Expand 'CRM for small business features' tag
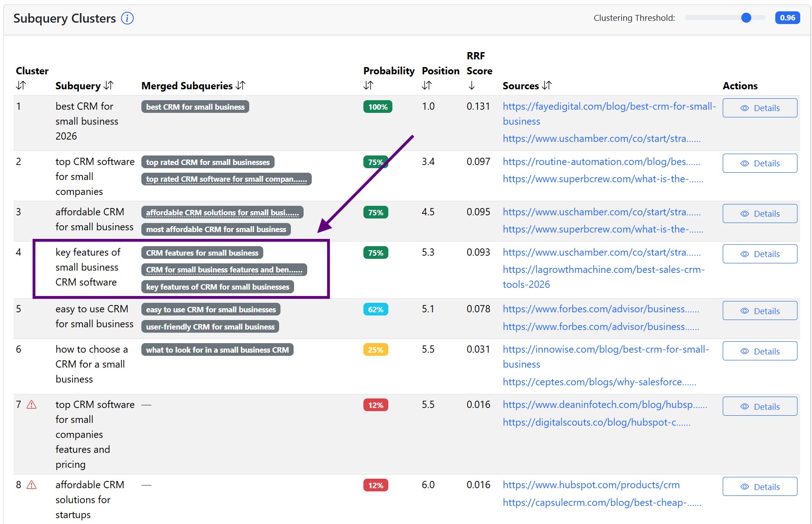 point(224,270)
